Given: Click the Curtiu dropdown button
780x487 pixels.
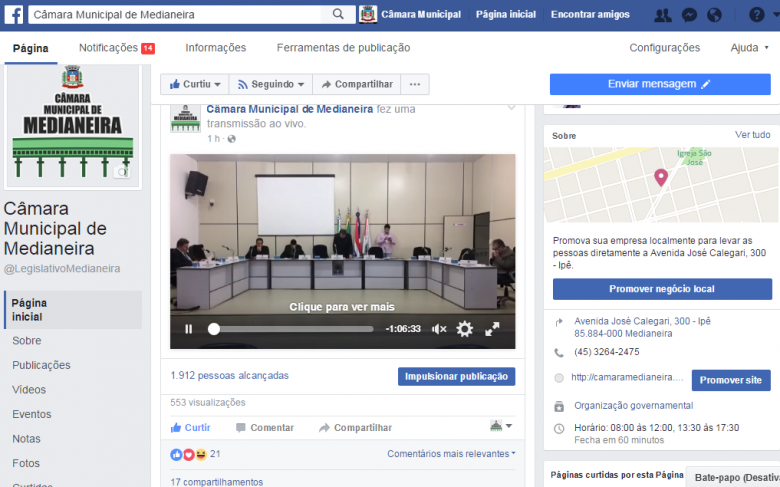Looking at the screenshot, I should (195, 84).
